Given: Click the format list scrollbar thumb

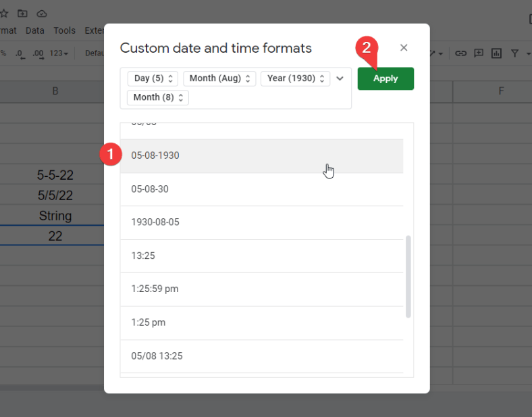Looking at the screenshot, I should pyautogui.click(x=408, y=276).
